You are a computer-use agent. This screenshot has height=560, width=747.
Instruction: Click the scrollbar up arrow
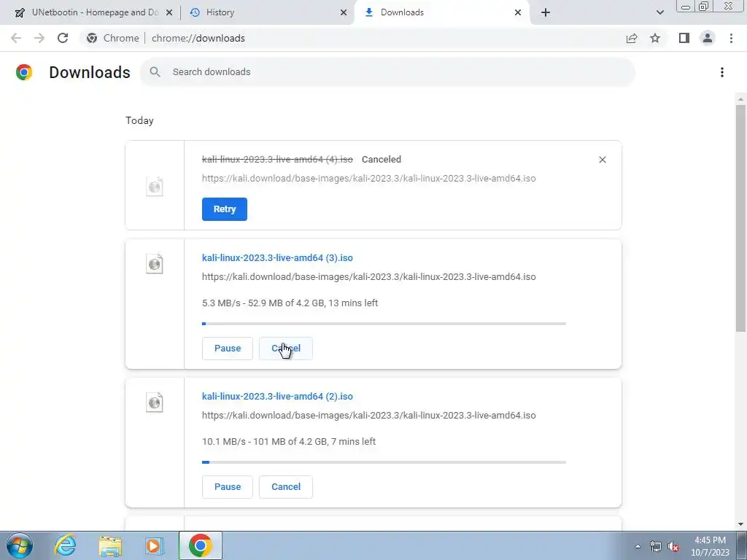tap(740, 98)
